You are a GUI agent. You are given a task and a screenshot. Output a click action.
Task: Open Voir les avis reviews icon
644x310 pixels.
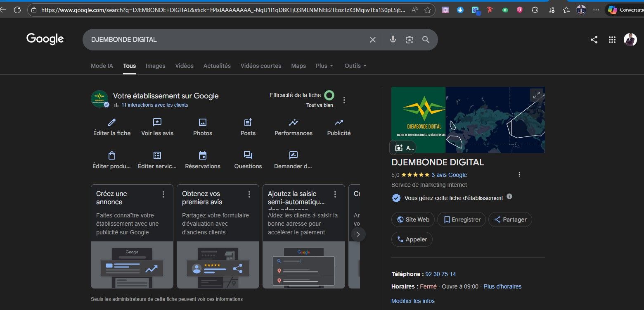157,122
